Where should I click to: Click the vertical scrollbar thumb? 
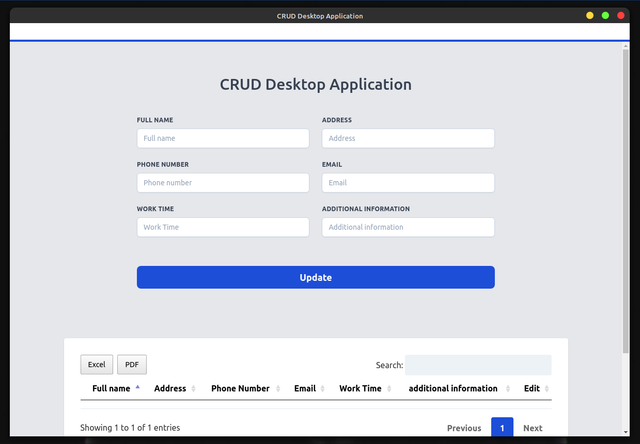coord(626,201)
